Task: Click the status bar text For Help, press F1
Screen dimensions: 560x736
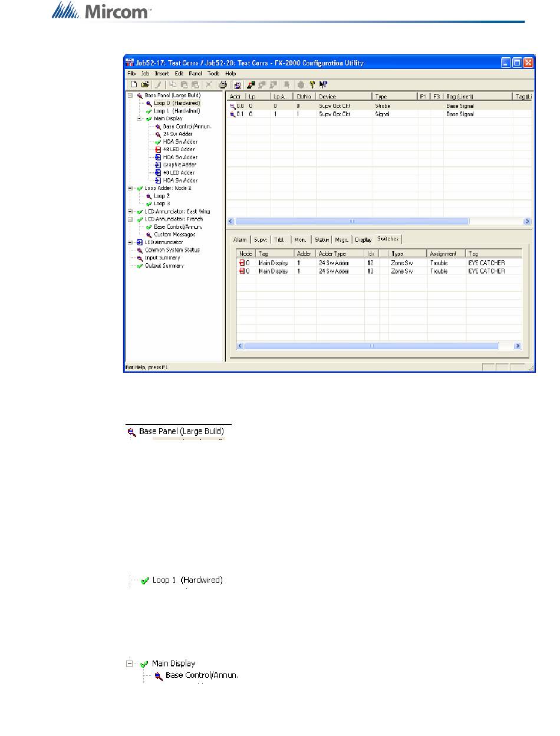Action: tap(147, 367)
